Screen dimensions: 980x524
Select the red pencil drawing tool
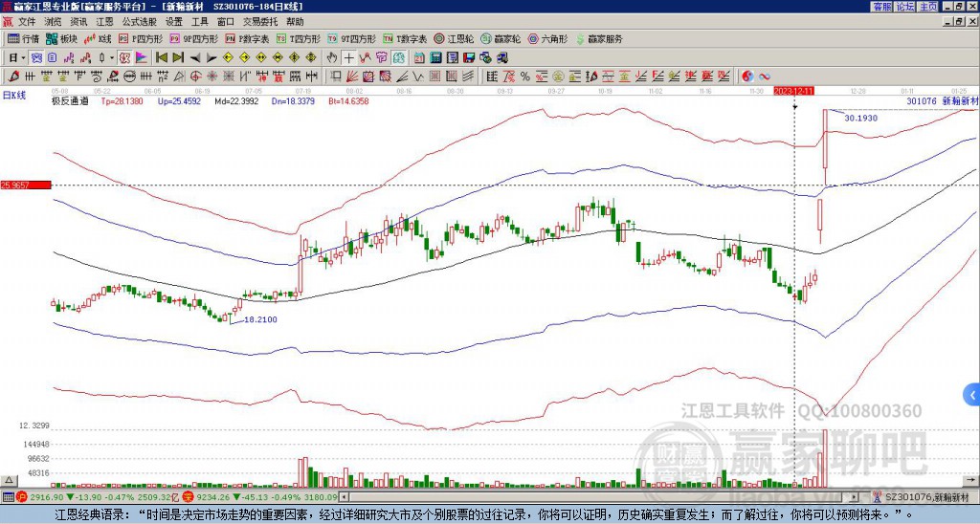tap(13, 76)
